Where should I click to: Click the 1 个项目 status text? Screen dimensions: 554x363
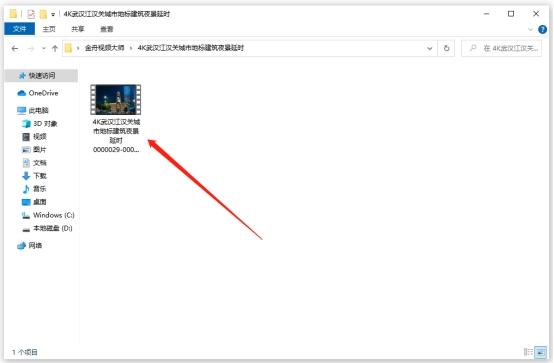[25, 352]
